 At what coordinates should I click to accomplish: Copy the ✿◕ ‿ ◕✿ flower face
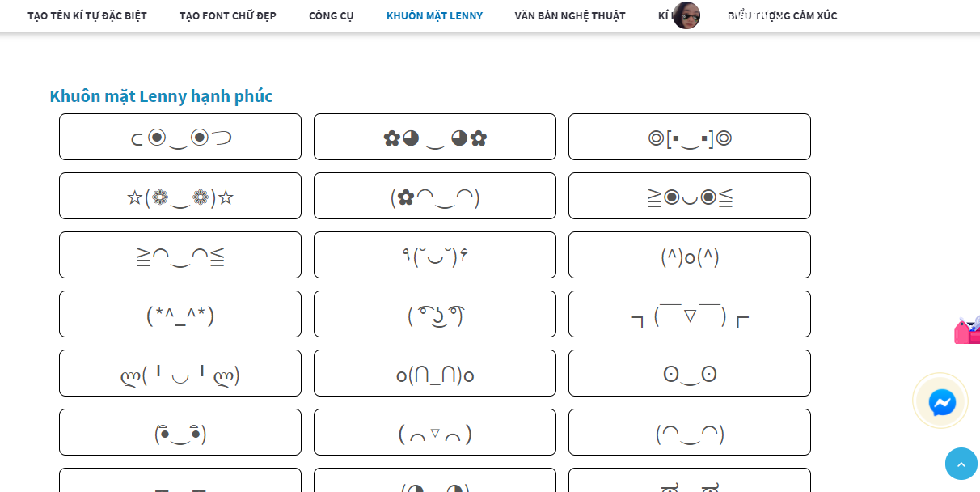[435, 138]
